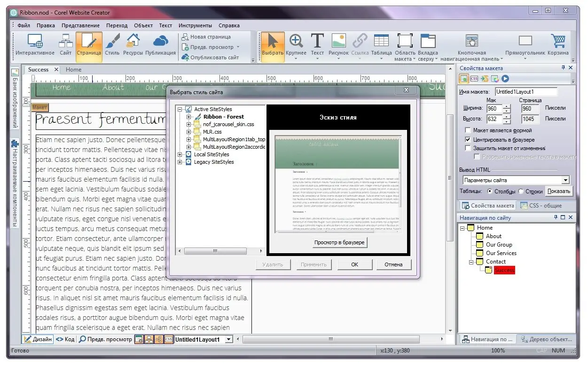Select the Таблица table tool

(381, 46)
